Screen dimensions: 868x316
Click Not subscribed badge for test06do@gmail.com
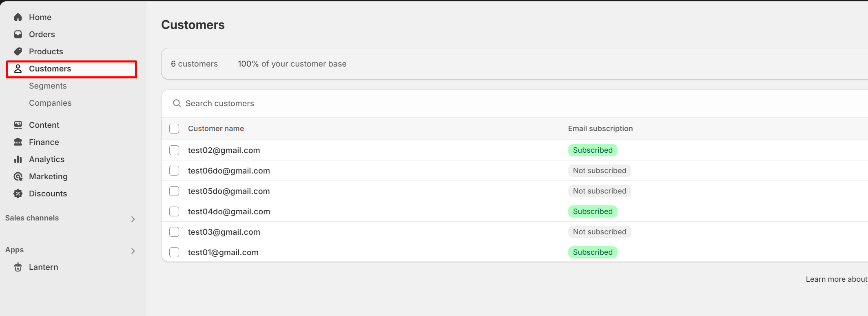[600, 171]
